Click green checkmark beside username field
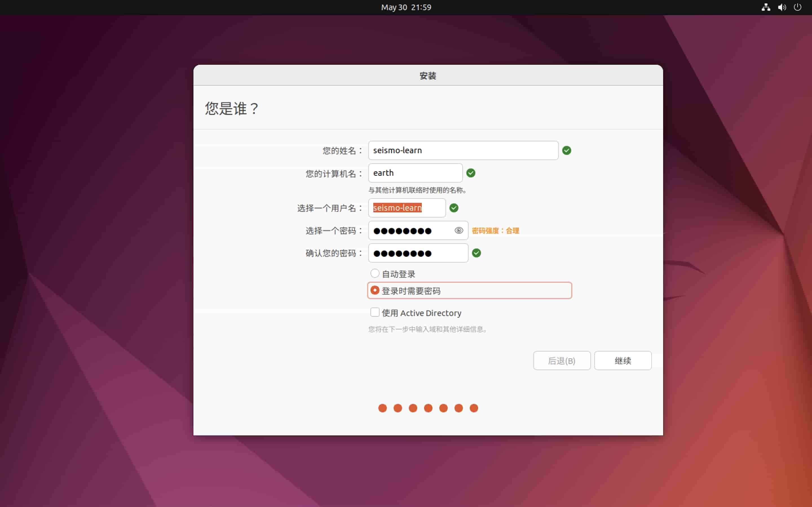The width and height of the screenshot is (812, 507). coord(454,208)
